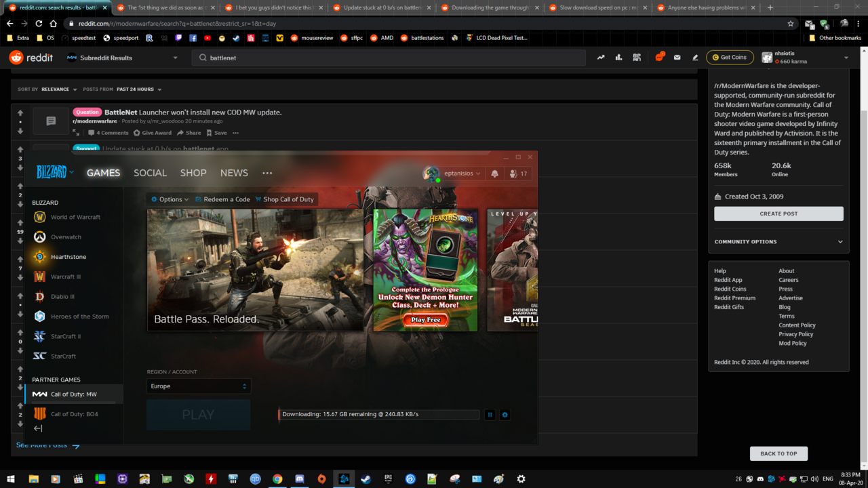Open the Battle Pass Reloaded banner
The width and height of the screenshot is (868, 488).
tap(256, 270)
